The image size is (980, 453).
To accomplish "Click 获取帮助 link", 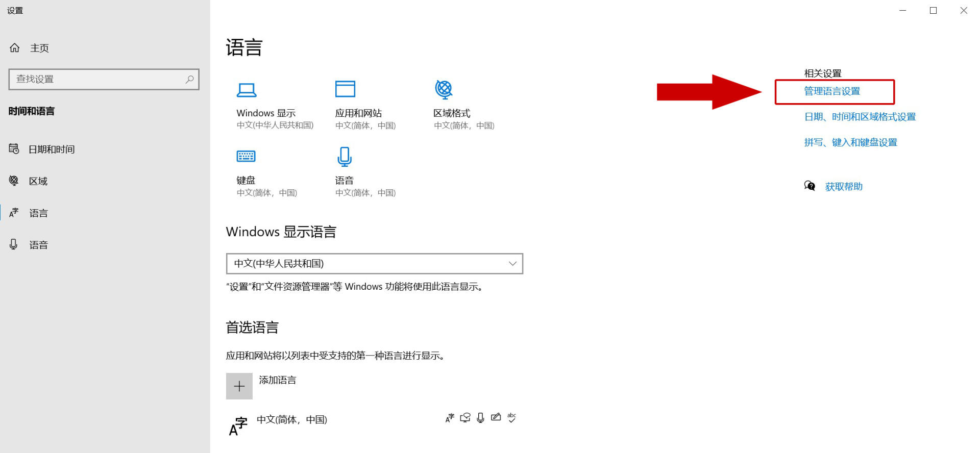I will coord(844,187).
